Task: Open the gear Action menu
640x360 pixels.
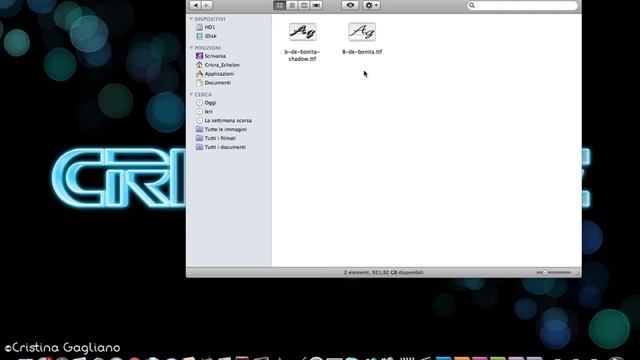Action: tap(371, 5)
